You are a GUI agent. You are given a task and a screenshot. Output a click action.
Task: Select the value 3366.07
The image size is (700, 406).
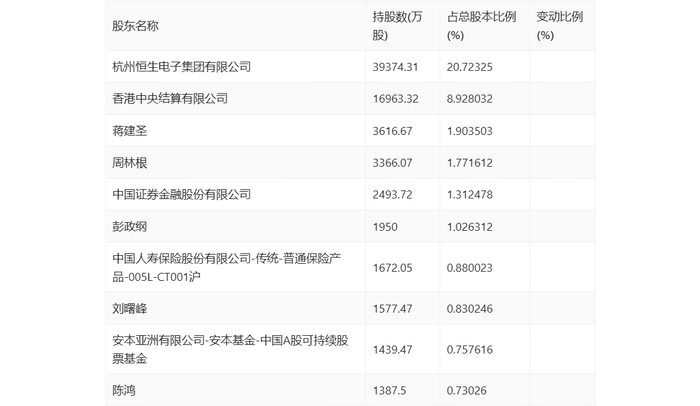pos(392,163)
